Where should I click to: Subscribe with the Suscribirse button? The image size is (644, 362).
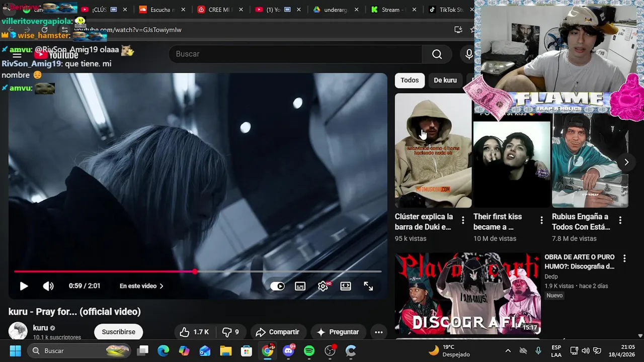(119, 332)
